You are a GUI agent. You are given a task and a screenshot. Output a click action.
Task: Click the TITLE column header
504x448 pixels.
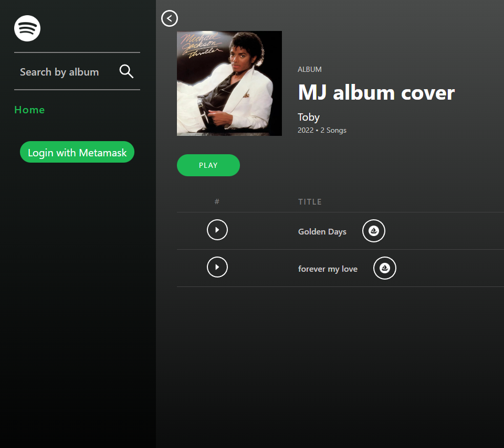click(x=310, y=201)
